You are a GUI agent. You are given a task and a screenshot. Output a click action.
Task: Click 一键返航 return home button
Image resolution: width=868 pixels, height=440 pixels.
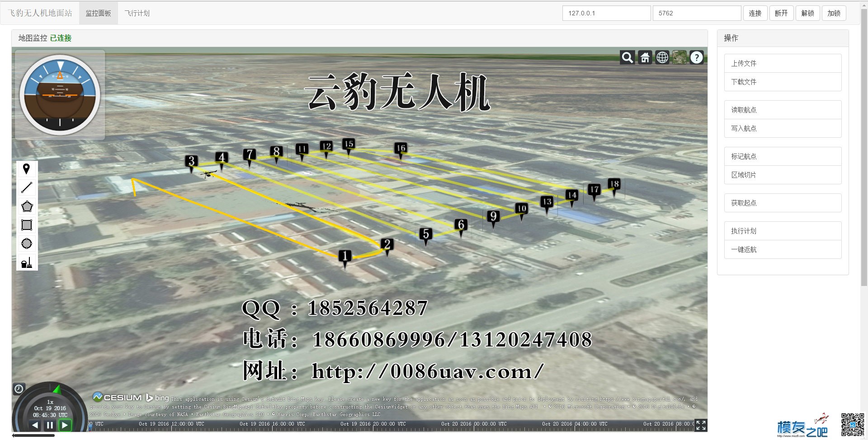(x=783, y=249)
